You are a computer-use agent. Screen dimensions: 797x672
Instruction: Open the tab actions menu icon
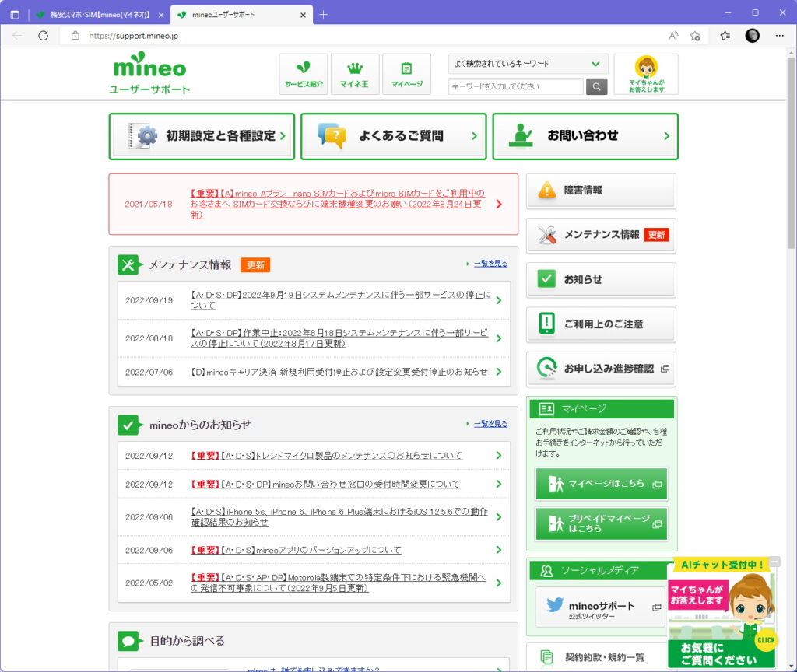15,15
